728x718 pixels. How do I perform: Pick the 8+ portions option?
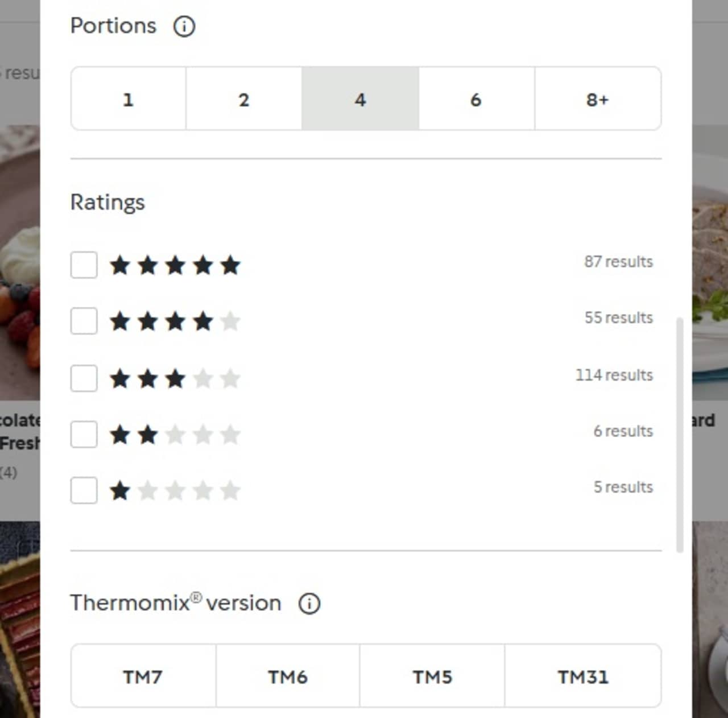(598, 99)
